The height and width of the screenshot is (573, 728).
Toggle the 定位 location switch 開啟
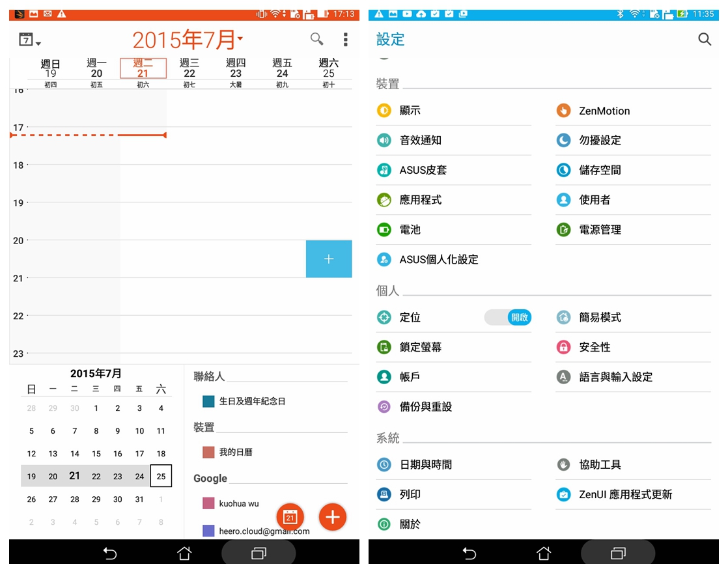click(508, 317)
